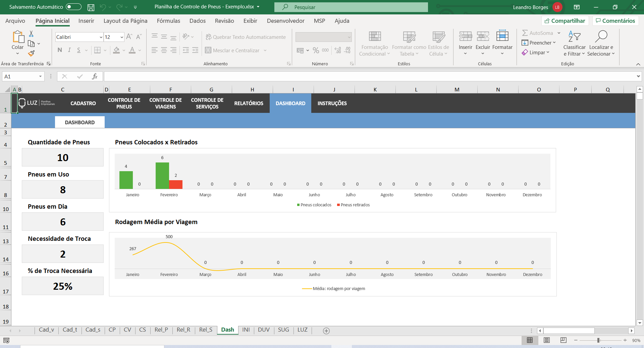This screenshot has width=644, height=348.
Task: Click the Copy icon in clipboard group
Action: (x=31, y=44)
